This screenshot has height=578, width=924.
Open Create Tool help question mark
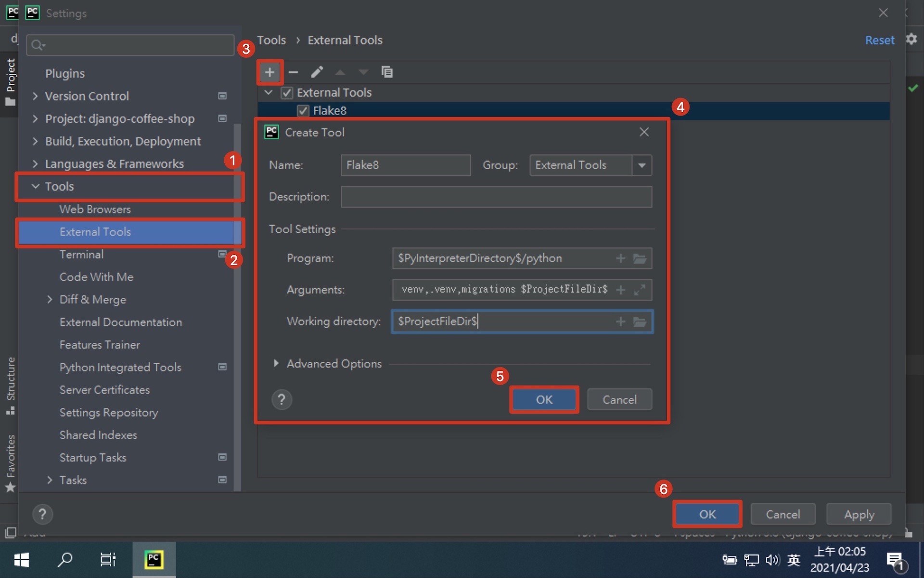(282, 400)
